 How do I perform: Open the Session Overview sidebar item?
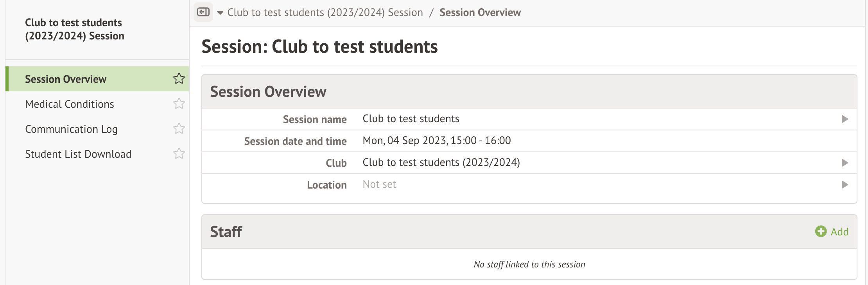pyautogui.click(x=66, y=79)
